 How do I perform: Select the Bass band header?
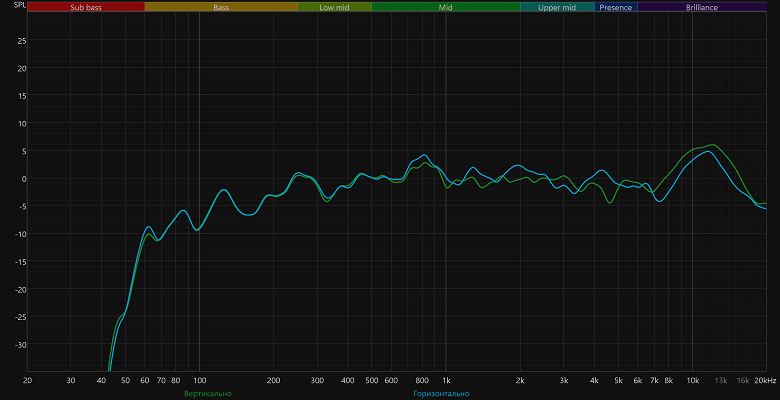pos(221,7)
